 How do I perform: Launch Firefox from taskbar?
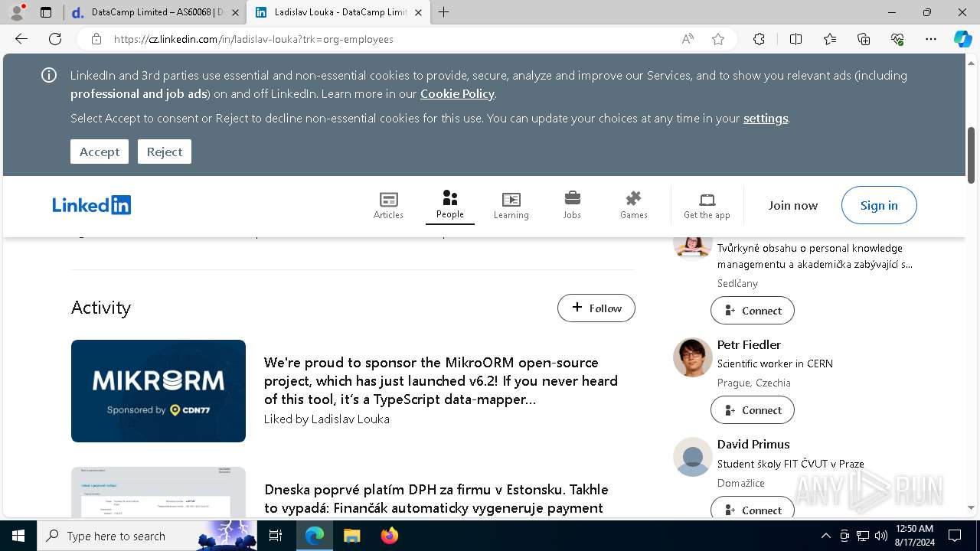pos(390,536)
